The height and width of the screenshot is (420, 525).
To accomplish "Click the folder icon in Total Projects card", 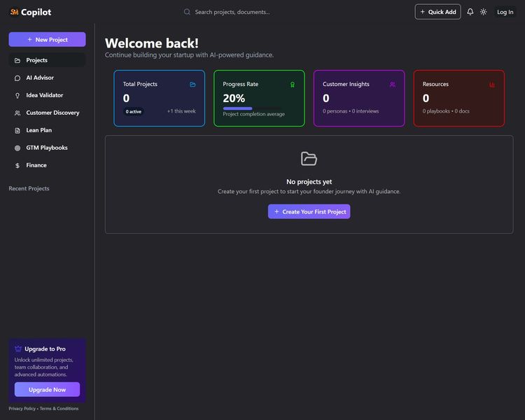I will point(192,85).
